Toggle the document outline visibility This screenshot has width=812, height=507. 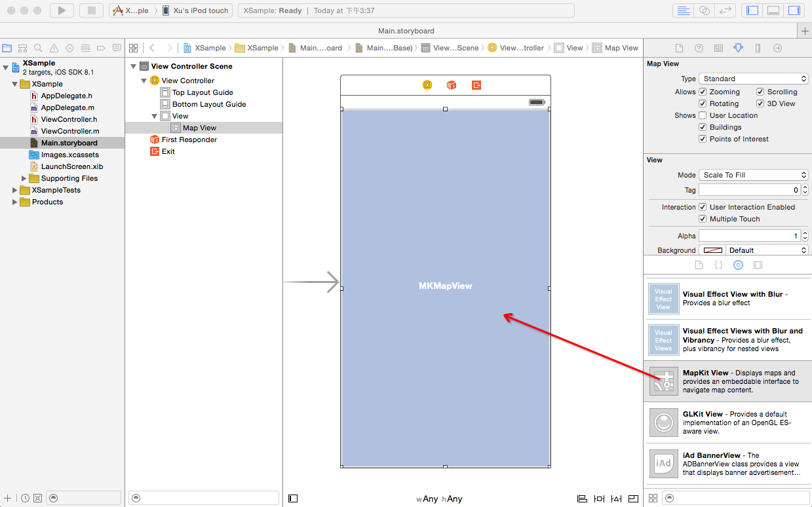(x=293, y=498)
